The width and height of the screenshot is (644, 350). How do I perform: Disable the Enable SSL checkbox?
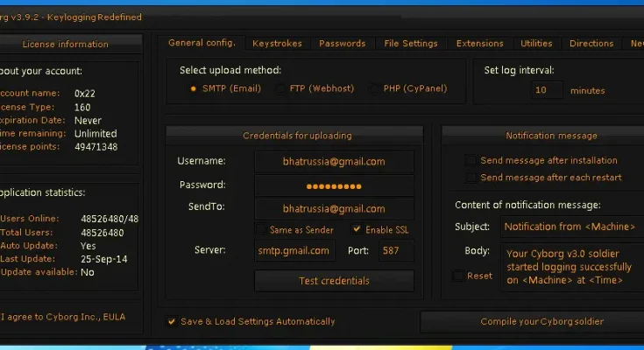pyautogui.click(x=357, y=229)
